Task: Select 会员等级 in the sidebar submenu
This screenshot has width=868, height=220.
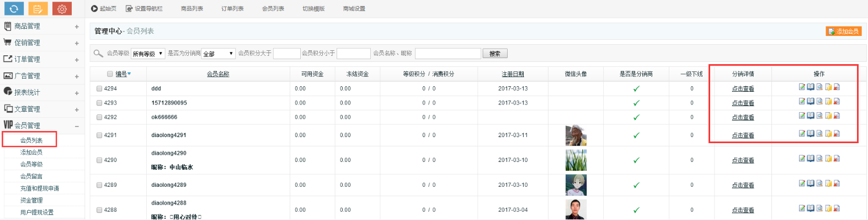Action: coord(31,164)
